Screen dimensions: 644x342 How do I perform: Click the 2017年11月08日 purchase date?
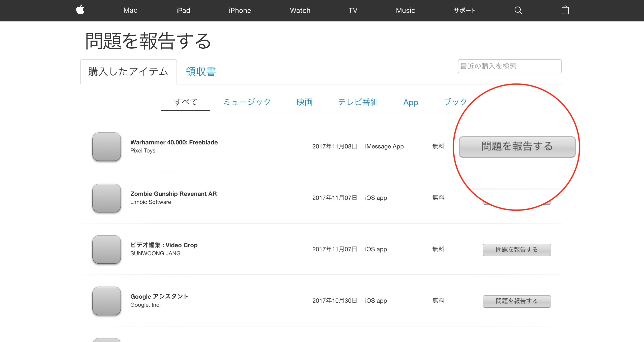335,146
